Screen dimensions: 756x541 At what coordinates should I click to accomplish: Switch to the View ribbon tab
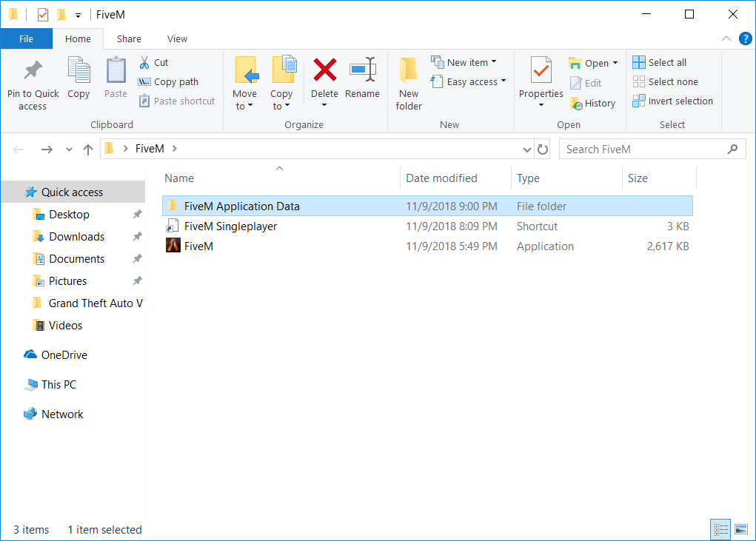pyautogui.click(x=177, y=38)
